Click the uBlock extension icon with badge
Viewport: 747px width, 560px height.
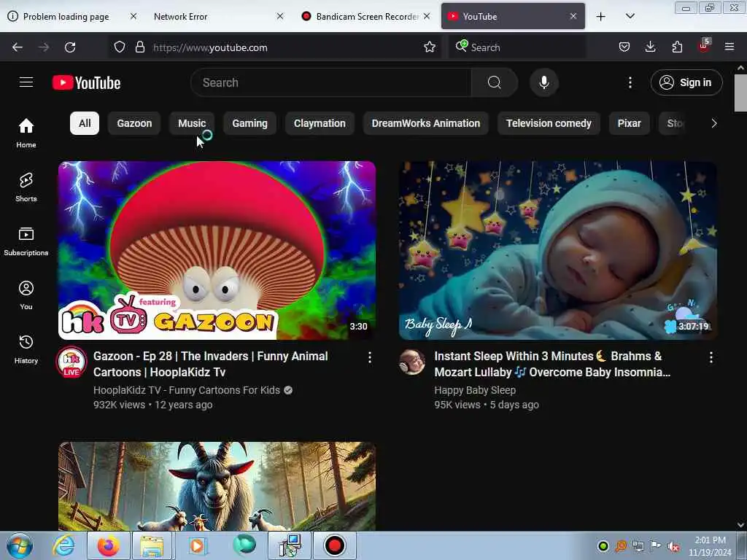pos(704,46)
